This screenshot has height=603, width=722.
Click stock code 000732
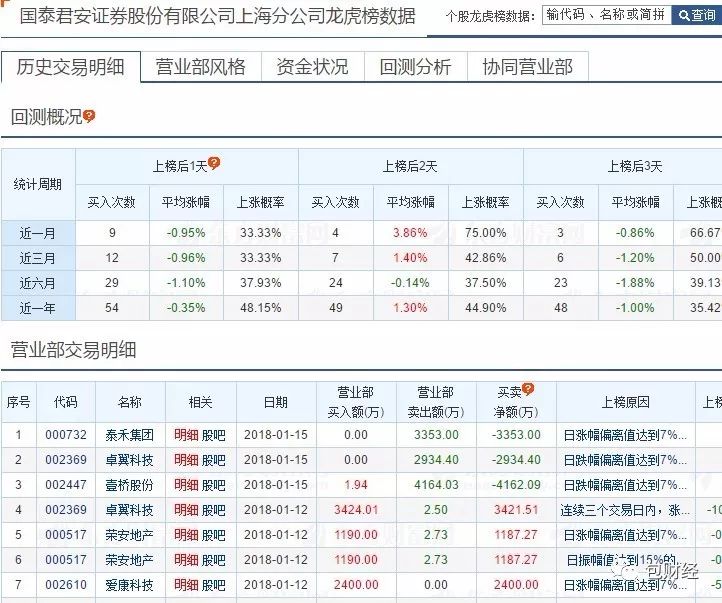[x=66, y=435]
